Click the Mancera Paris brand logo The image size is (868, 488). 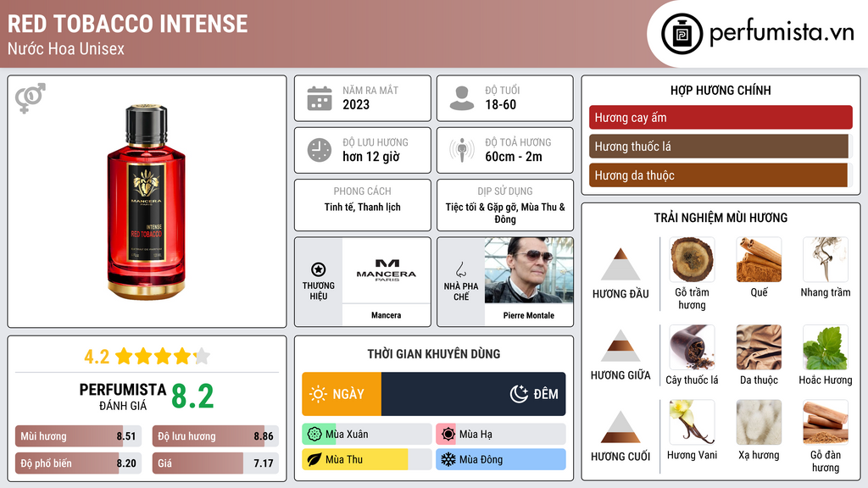coord(387,270)
